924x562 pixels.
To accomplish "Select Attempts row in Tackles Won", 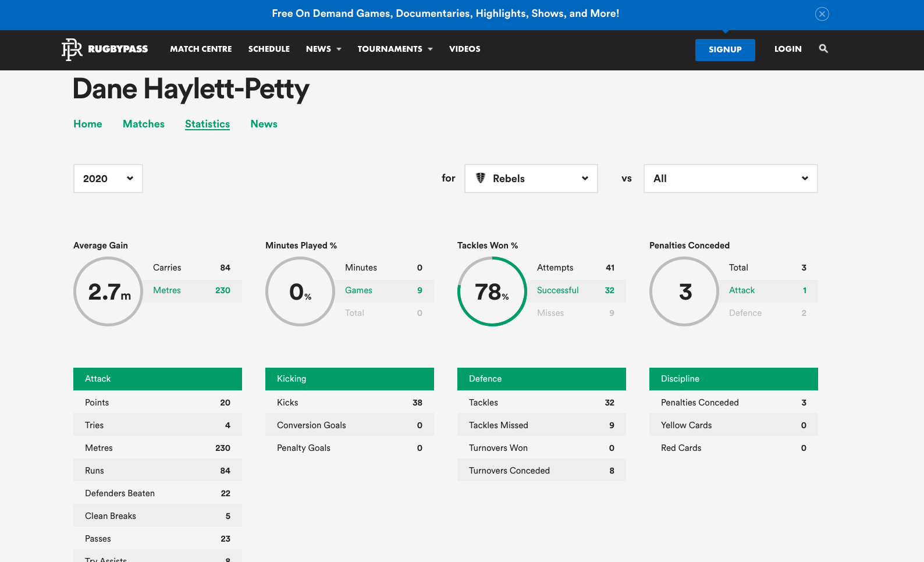I will coord(577,268).
